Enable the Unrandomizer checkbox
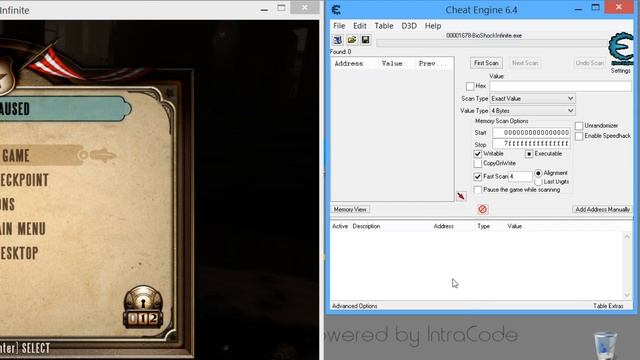The height and width of the screenshot is (360, 640). [x=579, y=126]
